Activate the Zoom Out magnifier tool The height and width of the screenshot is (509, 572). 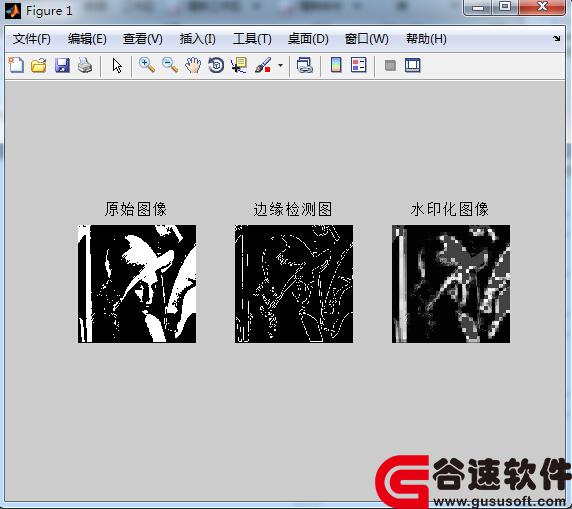point(170,66)
